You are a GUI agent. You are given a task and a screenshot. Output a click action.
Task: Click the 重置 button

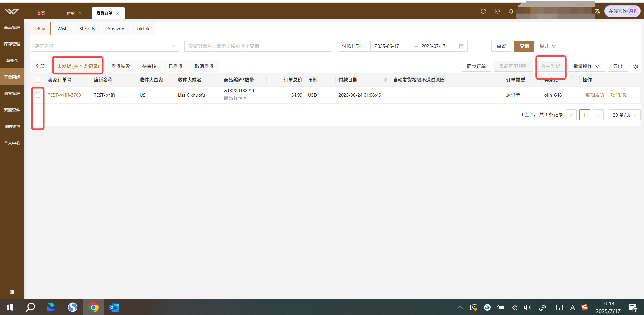tap(501, 46)
